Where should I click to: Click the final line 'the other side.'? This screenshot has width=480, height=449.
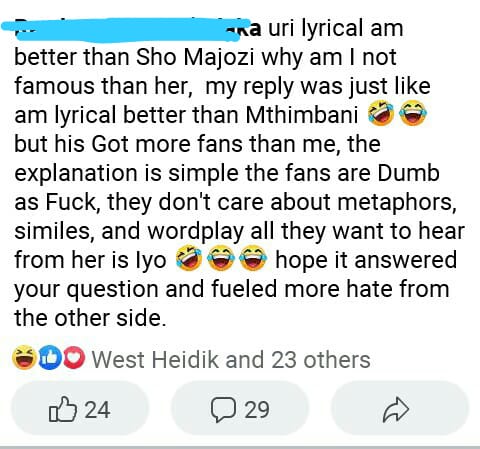click(x=90, y=318)
